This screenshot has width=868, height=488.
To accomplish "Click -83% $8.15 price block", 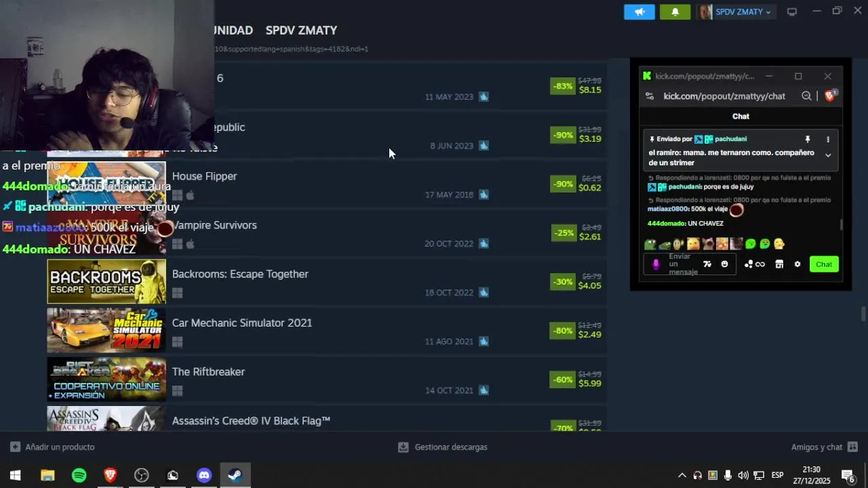I will click(x=576, y=85).
